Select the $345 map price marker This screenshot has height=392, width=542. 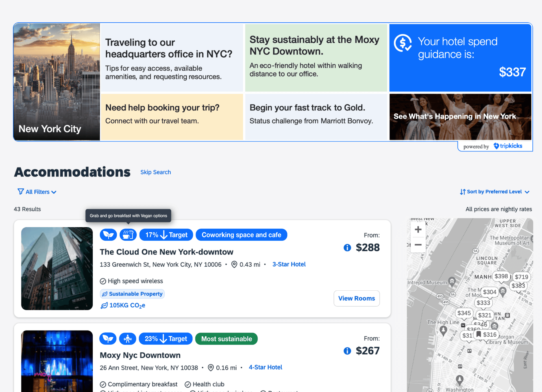[464, 313]
